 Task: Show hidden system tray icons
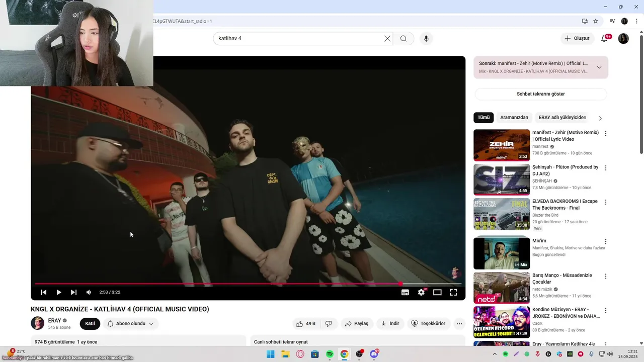tap(495, 354)
